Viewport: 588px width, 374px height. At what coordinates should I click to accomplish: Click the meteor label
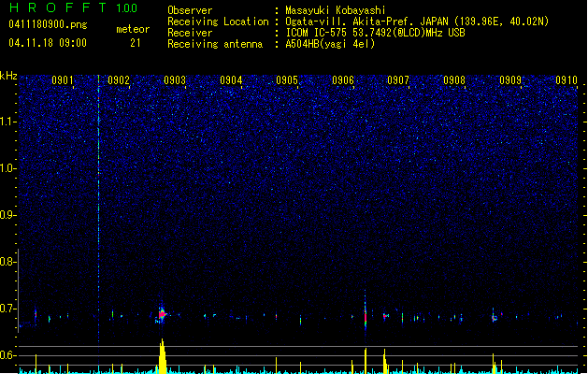(133, 29)
